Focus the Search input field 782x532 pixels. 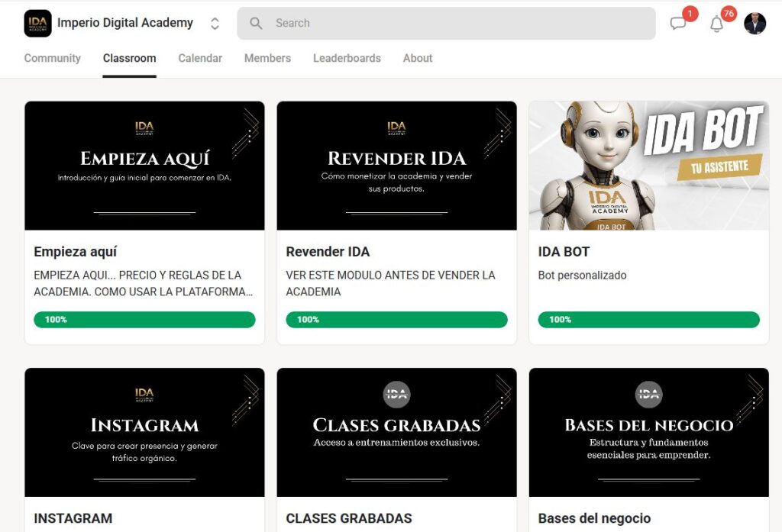click(x=446, y=24)
